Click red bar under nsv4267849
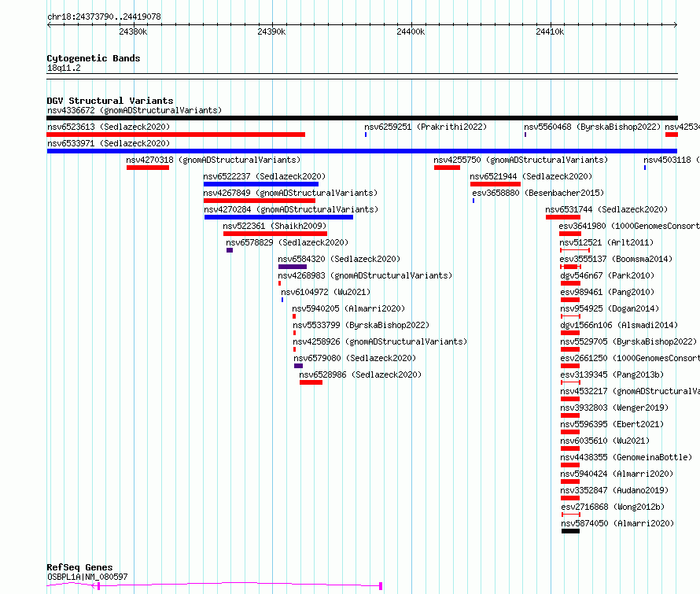This screenshot has height=594, width=700. pyautogui.click(x=260, y=201)
